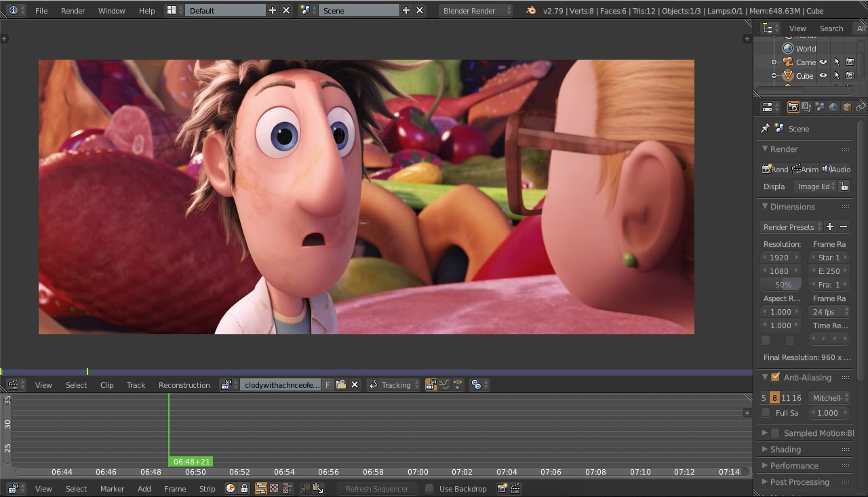Open the Tracking mode dropdown
Image resolution: width=868 pixels, height=497 pixels.
click(394, 385)
